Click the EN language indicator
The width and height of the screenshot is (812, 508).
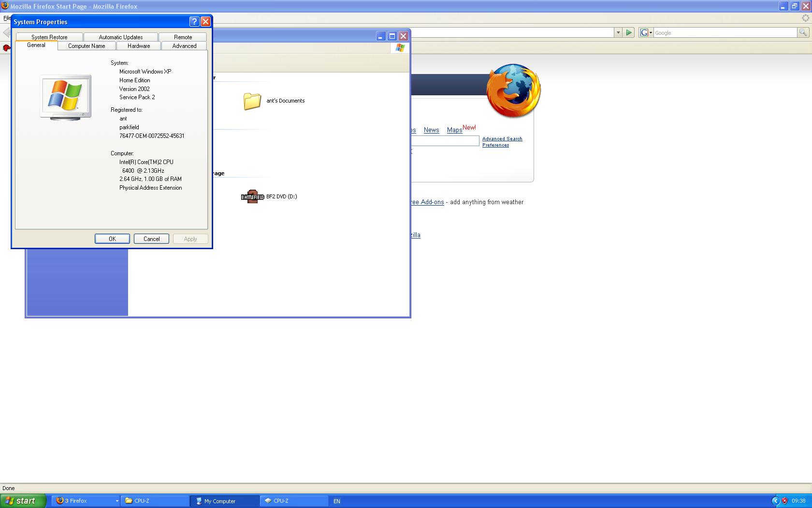[337, 501]
